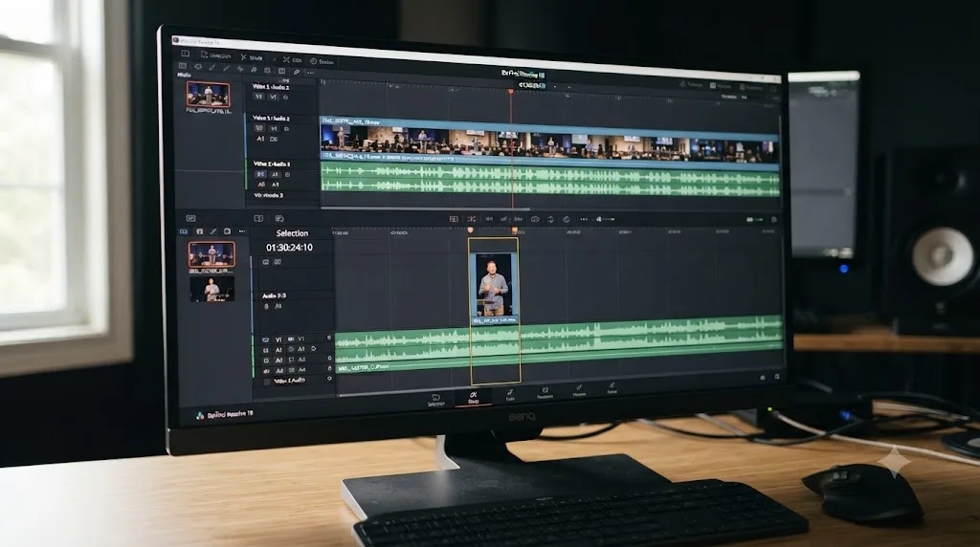Open the three-dots overflow in the upper tools row
The width and height of the screenshot is (980, 547).
coord(311,73)
